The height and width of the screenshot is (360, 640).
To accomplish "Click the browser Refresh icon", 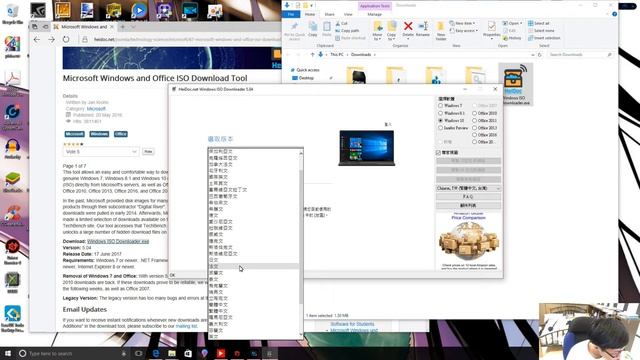I will click(x=66, y=40).
